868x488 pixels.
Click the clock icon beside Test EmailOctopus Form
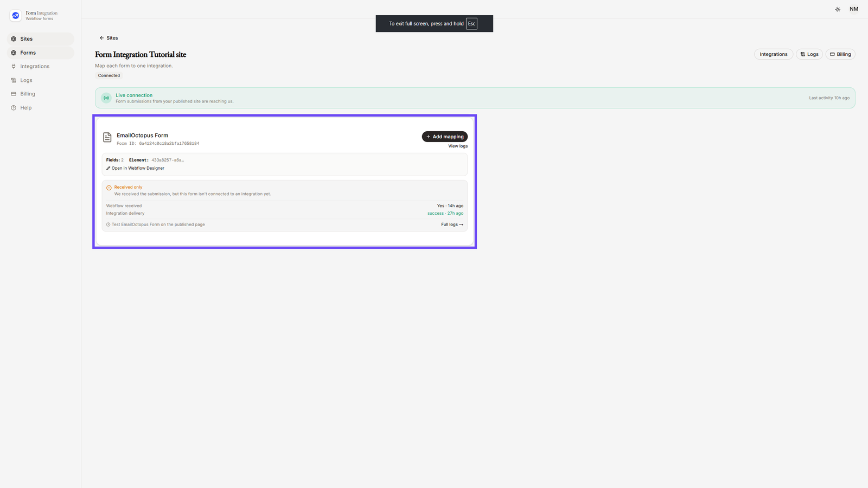pos(108,224)
